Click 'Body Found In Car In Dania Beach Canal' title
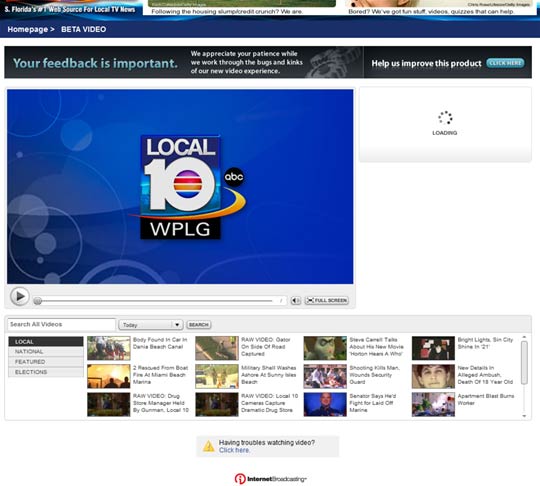The width and height of the screenshot is (540, 486). (x=160, y=343)
